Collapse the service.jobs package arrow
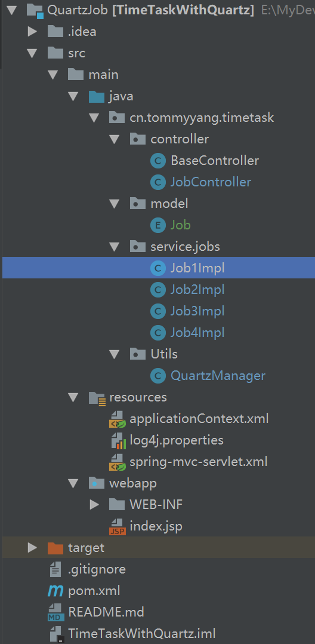Viewport: 315px width, 644px height. pyautogui.click(x=115, y=247)
